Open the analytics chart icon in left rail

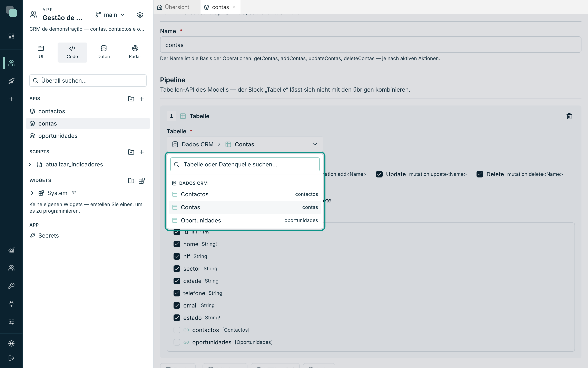[x=11, y=250]
